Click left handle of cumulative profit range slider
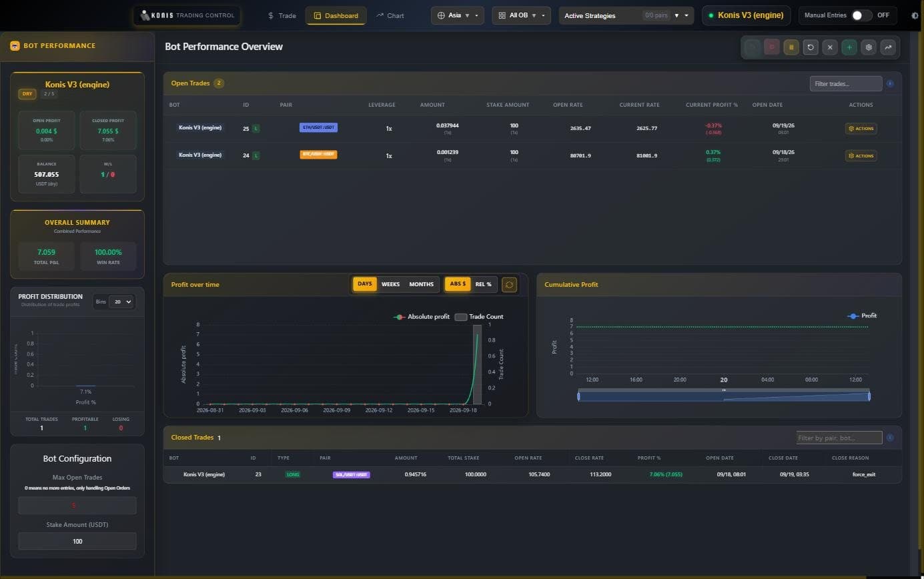The height and width of the screenshot is (579, 924). 578,396
